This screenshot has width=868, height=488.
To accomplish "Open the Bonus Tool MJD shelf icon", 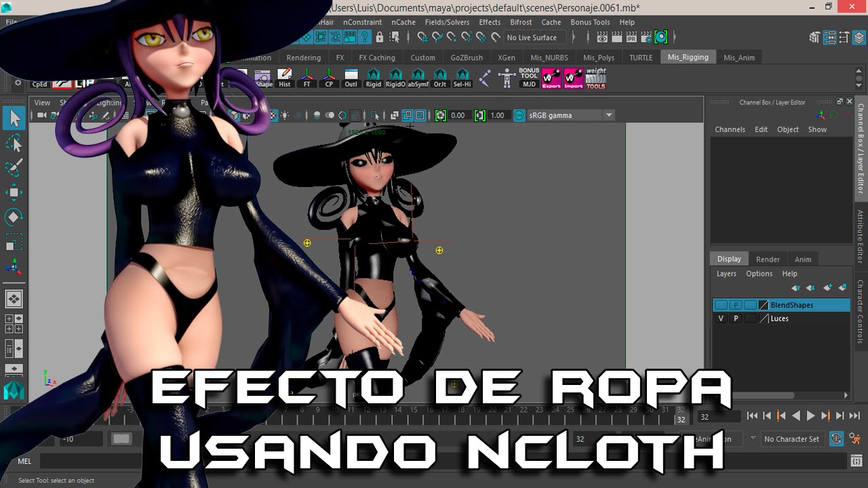I will (529, 79).
